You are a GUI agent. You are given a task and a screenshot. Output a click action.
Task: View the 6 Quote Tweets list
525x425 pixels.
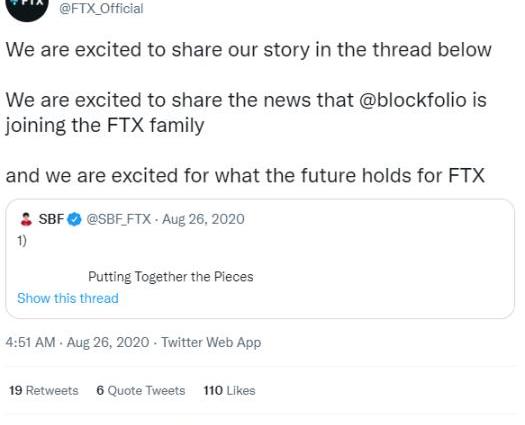[x=141, y=391]
